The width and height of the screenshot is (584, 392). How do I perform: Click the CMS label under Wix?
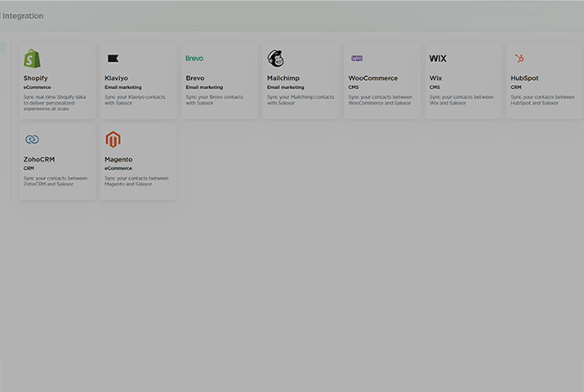(435, 87)
